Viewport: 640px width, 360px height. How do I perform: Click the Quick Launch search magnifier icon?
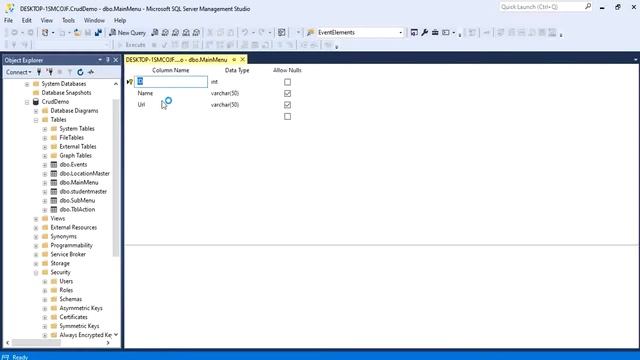point(588,7)
